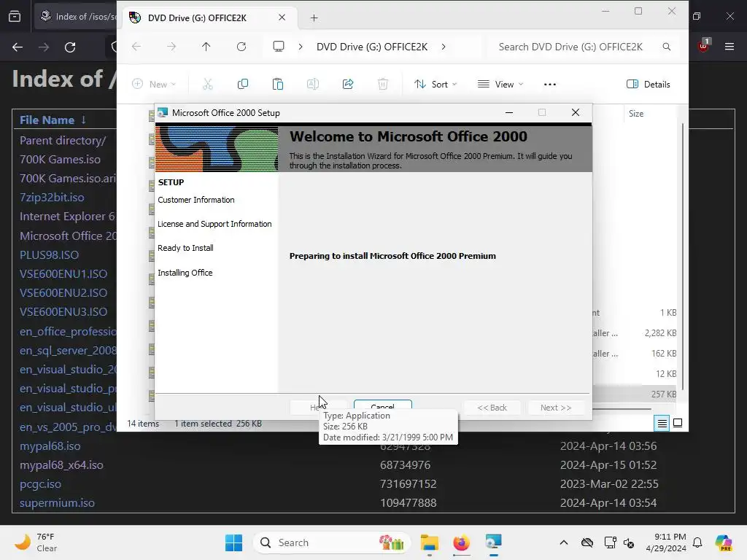747x560 pixels.
Task: Open the weather widget showing 76°F
Action: pyautogui.click(x=35, y=542)
